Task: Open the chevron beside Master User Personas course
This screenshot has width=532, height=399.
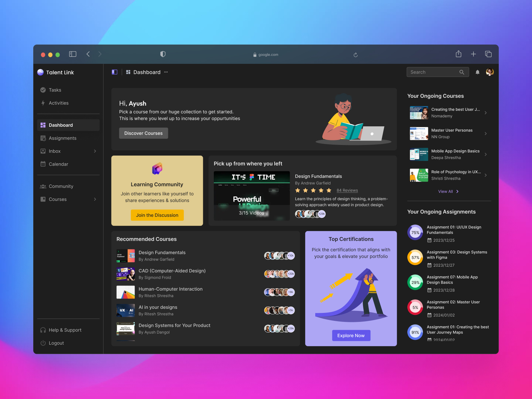Action: click(x=486, y=133)
